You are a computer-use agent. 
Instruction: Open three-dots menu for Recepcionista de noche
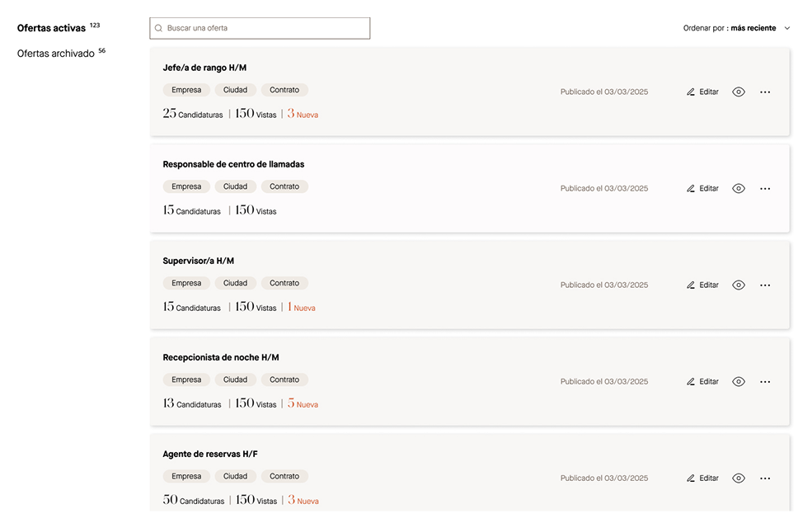pos(765,382)
